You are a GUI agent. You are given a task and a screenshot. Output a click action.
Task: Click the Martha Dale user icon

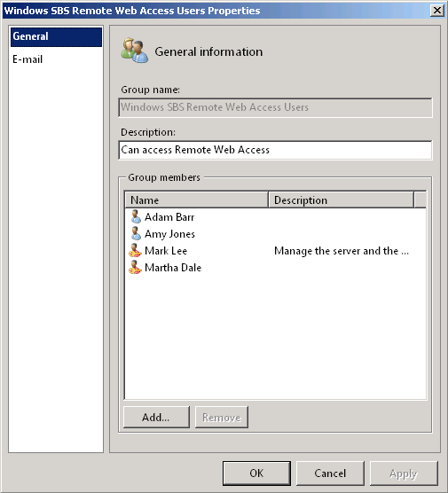[135, 268]
